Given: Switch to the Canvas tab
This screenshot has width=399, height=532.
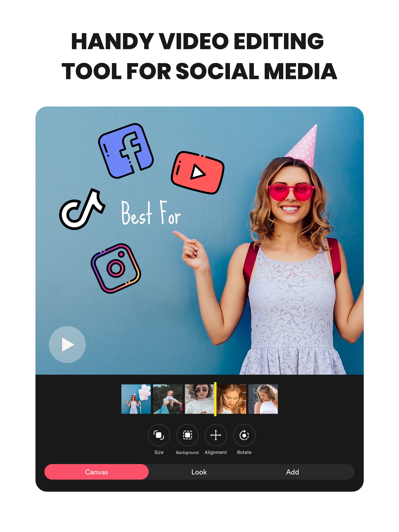Looking at the screenshot, I should (x=96, y=472).
